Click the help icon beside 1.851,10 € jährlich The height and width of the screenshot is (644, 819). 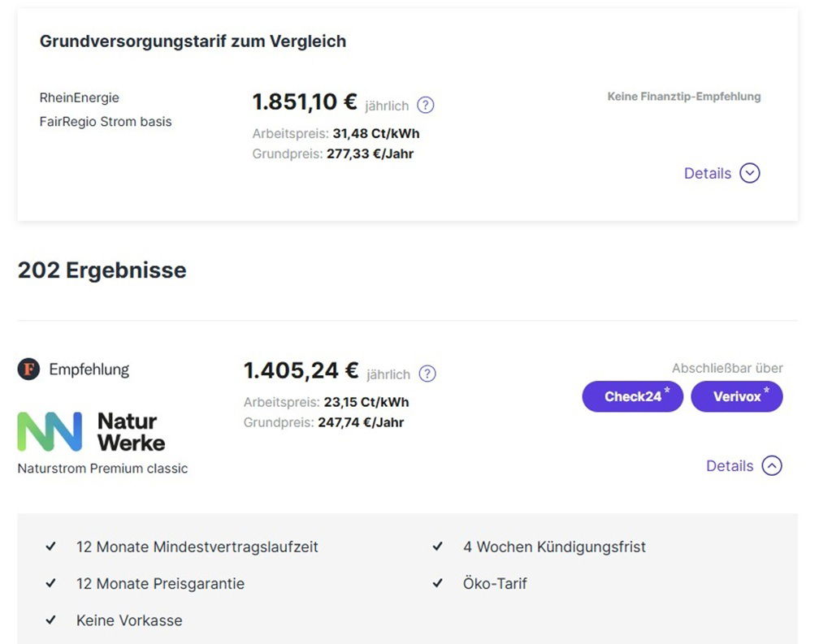tap(425, 106)
